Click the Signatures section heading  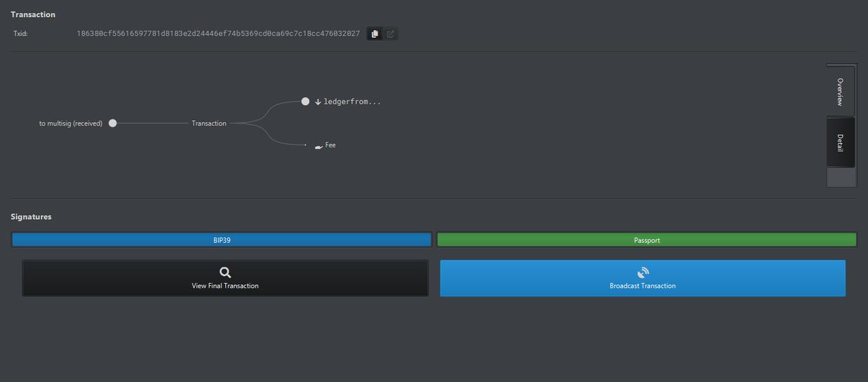(x=31, y=217)
